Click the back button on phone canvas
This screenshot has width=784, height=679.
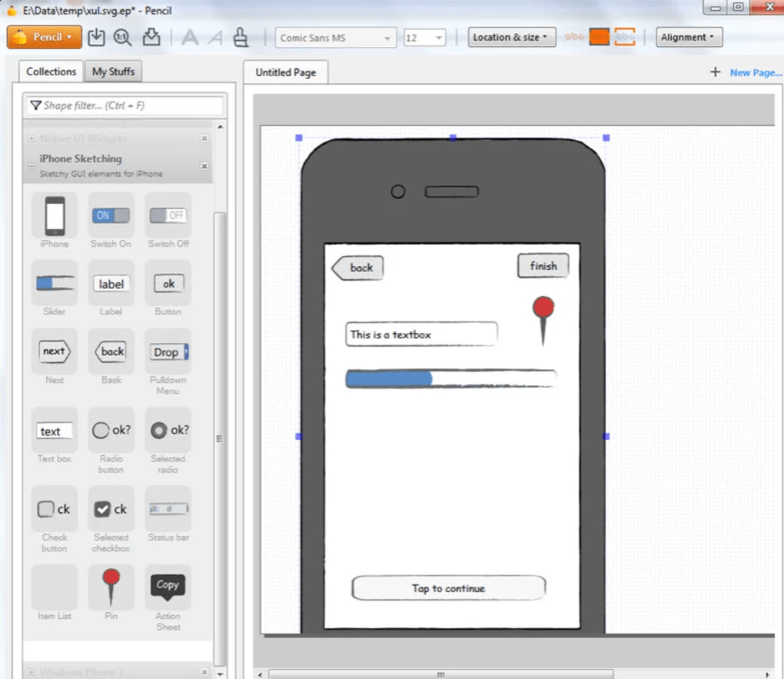[357, 268]
